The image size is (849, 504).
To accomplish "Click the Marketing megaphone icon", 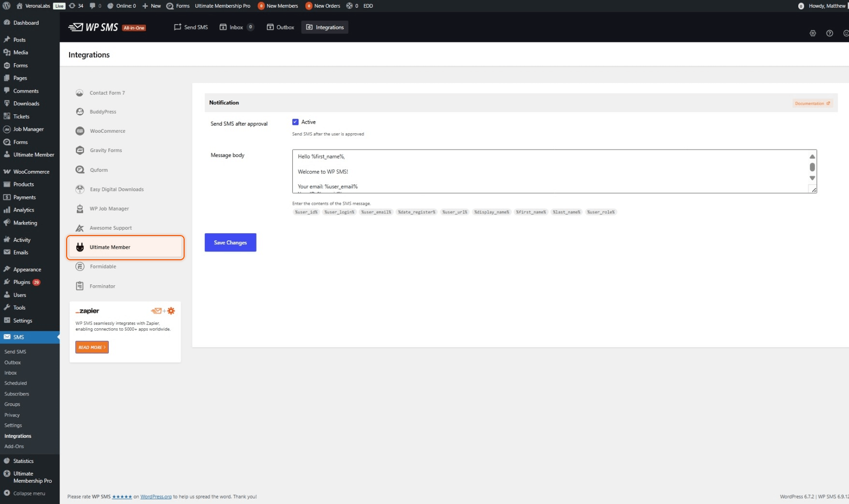I will coord(7,223).
